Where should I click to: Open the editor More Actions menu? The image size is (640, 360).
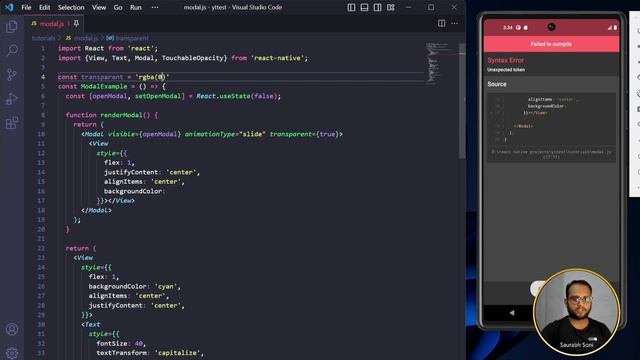pyautogui.click(x=454, y=23)
